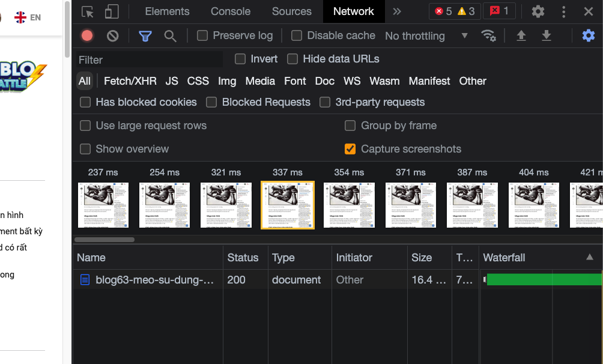Screen dimensions: 603x364
Task: Open the network search panel
Action: pos(170,35)
